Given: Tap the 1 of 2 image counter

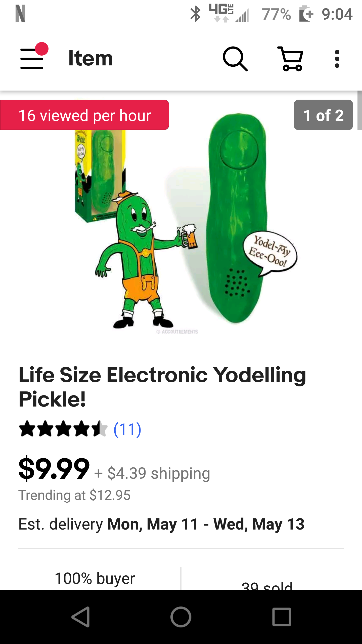Looking at the screenshot, I should [323, 115].
